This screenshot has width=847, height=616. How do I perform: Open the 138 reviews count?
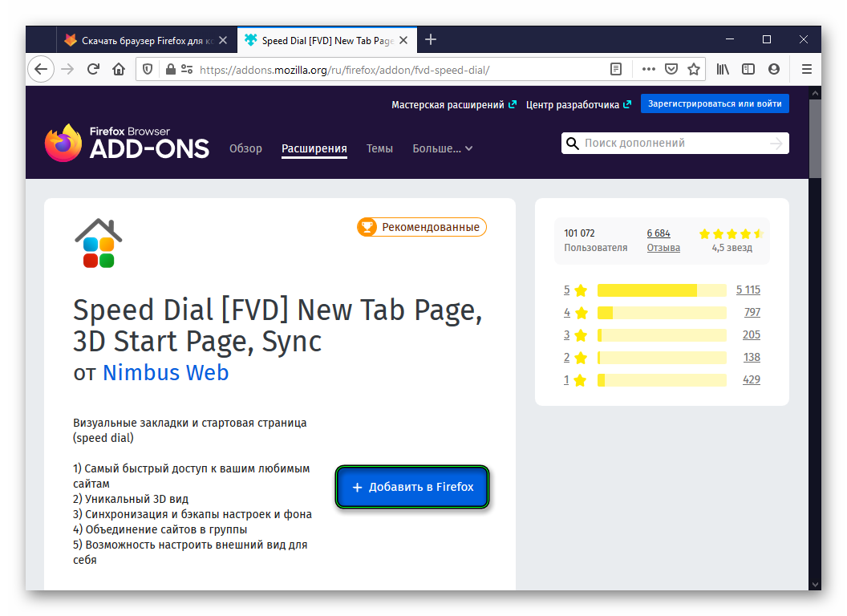[x=752, y=358]
